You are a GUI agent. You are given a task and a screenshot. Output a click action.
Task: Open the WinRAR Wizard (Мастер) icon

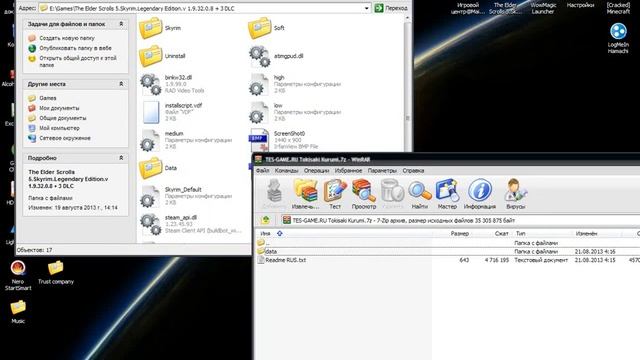(x=447, y=194)
